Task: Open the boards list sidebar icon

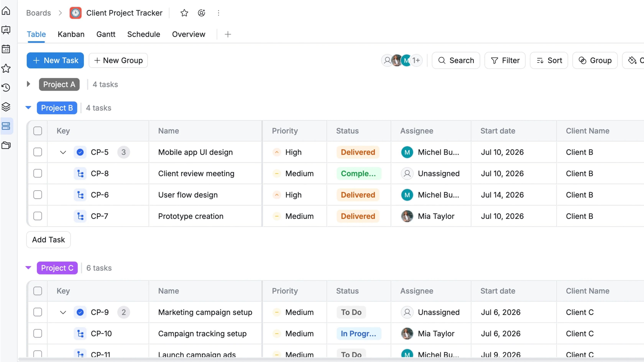Action: click(6, 126)
